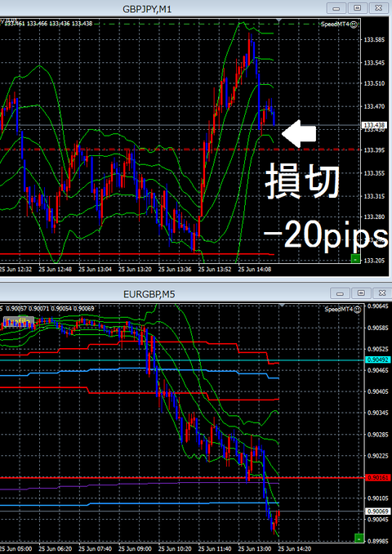Click time axis label 25 Jun 07:40

[x=95, y=549]
